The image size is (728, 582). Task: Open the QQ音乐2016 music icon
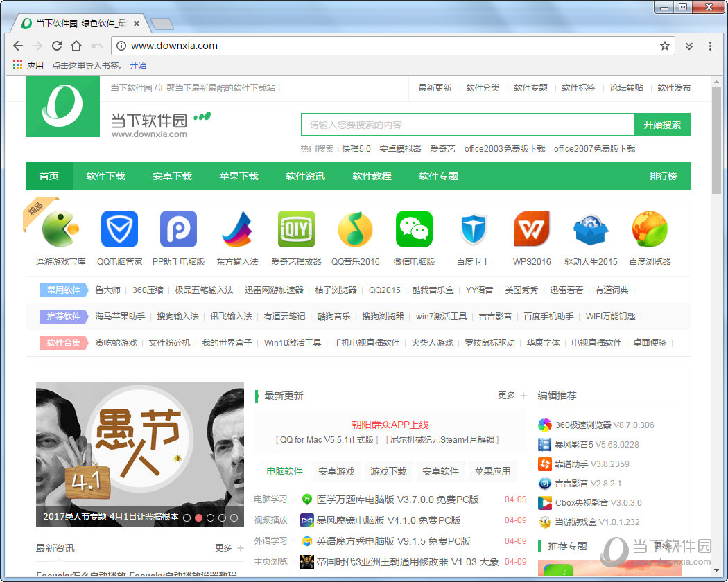355,229
